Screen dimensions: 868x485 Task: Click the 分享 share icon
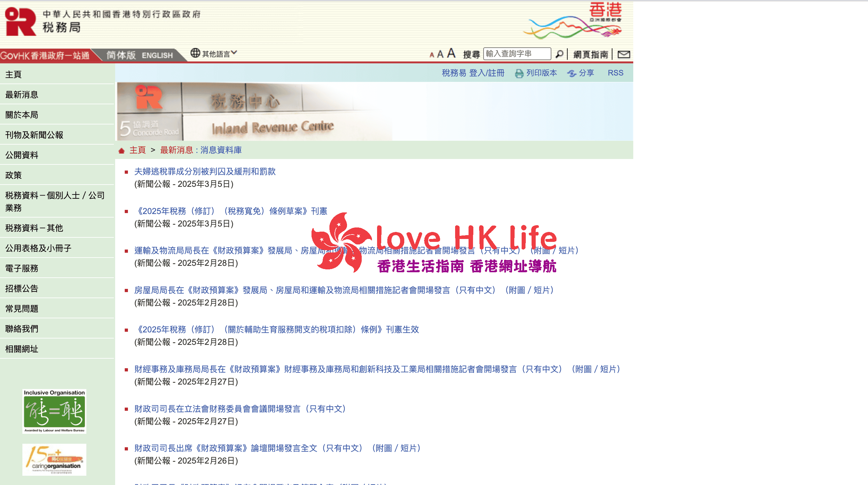pos(572,74)
